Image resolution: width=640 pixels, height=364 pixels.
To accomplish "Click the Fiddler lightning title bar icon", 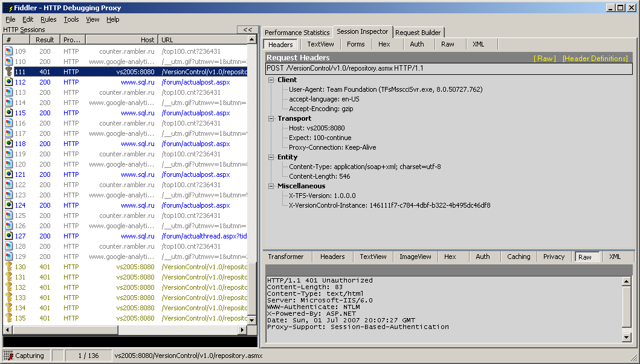I will pos(8,8).
